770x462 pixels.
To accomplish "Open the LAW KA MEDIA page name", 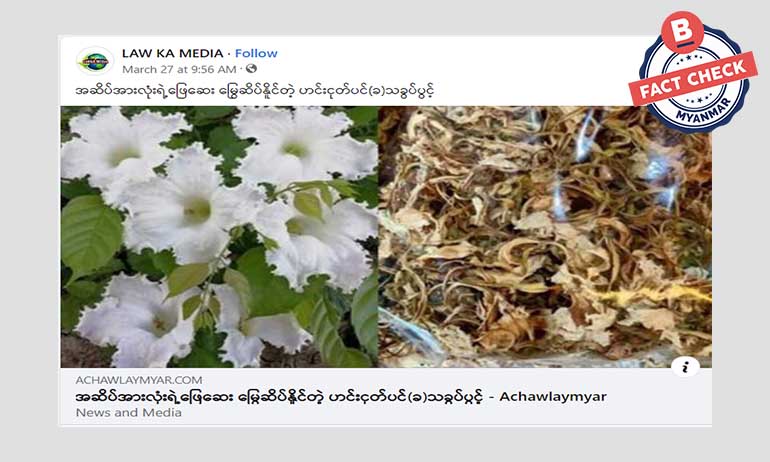I will pyautogui.click(x=172, y=53).
